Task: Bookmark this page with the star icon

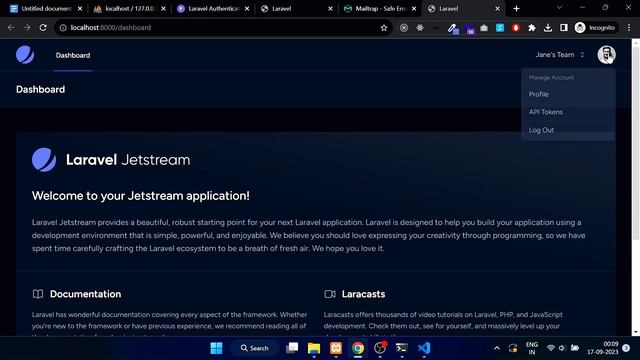Action: coord(384,27)
